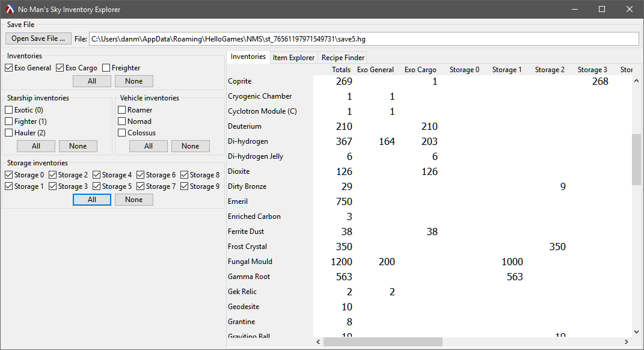Select the Deuterium row label
644x350 pixels.
(245, 126)
